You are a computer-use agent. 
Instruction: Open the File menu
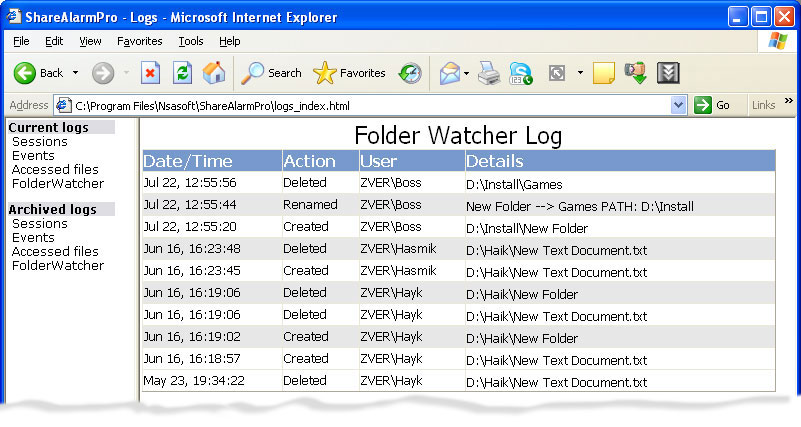coord(21,41)
